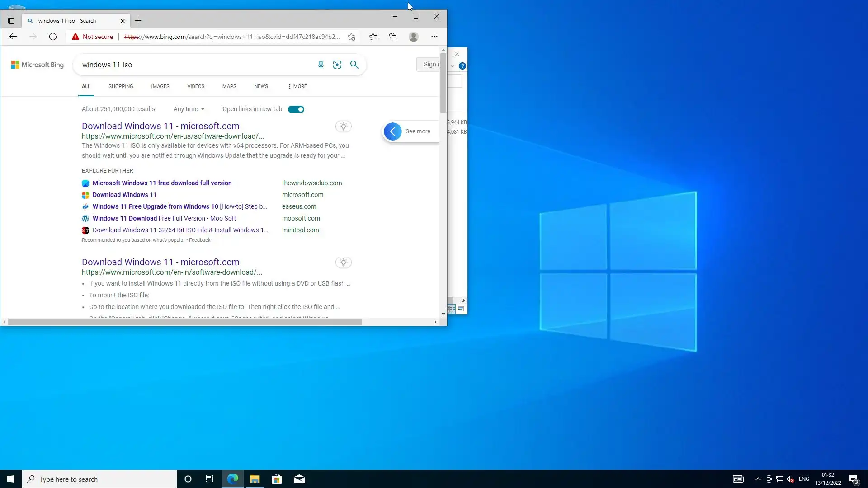Open visual search camera icon
Image resolution: width=868 pixels, height=488 pixels.
pyautogui.click(x=337, y=65)
